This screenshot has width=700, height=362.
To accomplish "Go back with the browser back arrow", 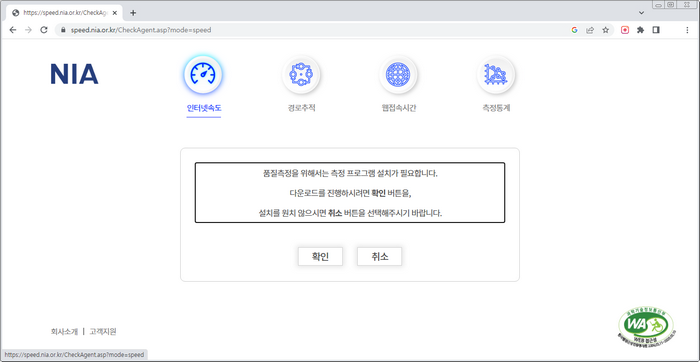I will click(13, 30).
